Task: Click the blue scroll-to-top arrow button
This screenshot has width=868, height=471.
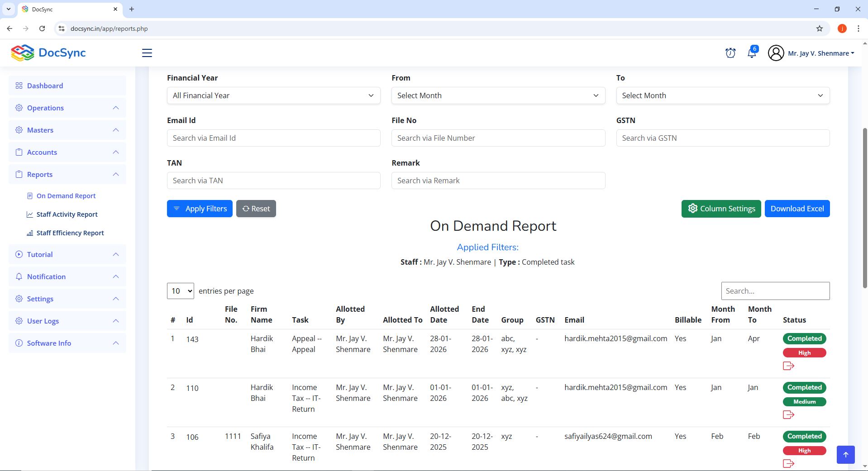Action: (x=845, y=454)
